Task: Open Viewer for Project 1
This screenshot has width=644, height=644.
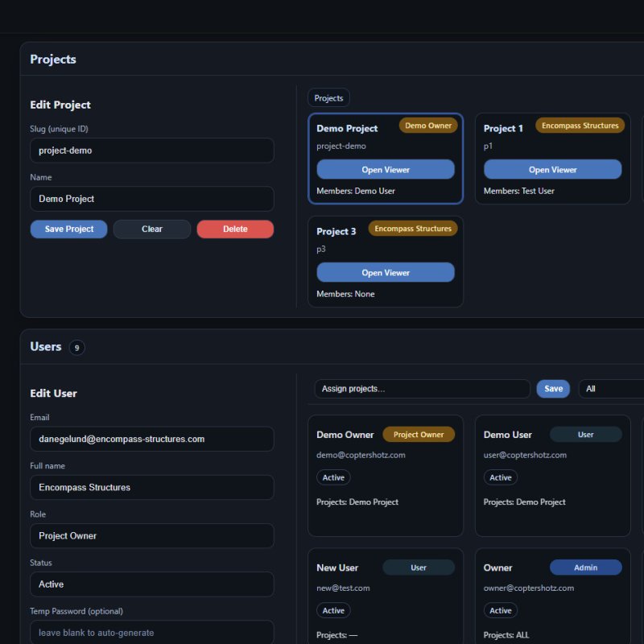Action: (552, 169)
